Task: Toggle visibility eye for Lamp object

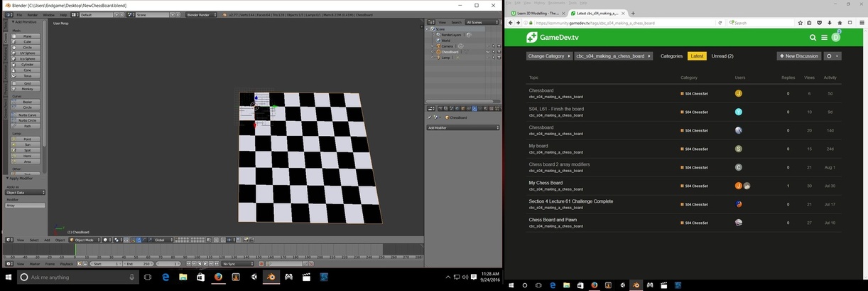Action: 487,58
